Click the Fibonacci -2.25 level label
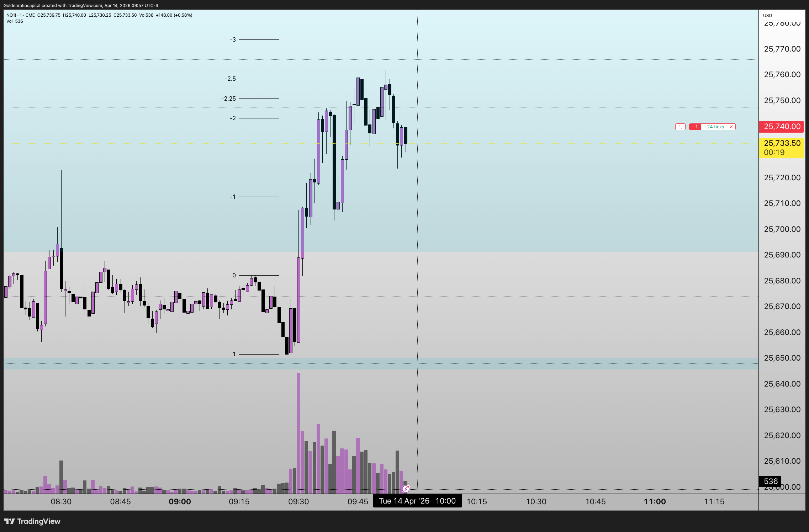This screenshot has width=809, height=532. (x=228, y=99)
